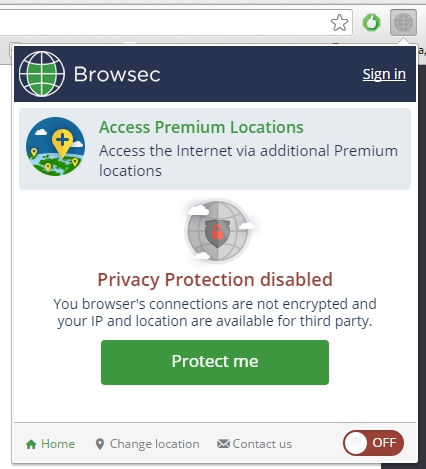Open the Access Premium Locations heading
The image size is (426, 469).
[x=201, y=127]
